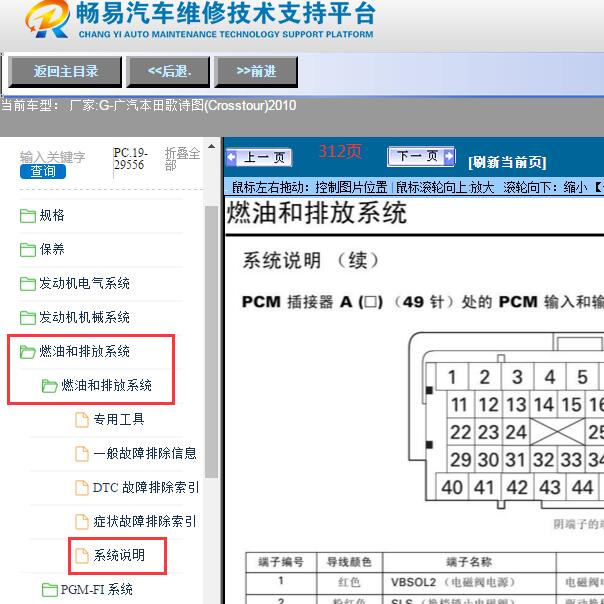Click the left arrow icon on 上一页
The image size is (604, 604).
tap(232, 157)
